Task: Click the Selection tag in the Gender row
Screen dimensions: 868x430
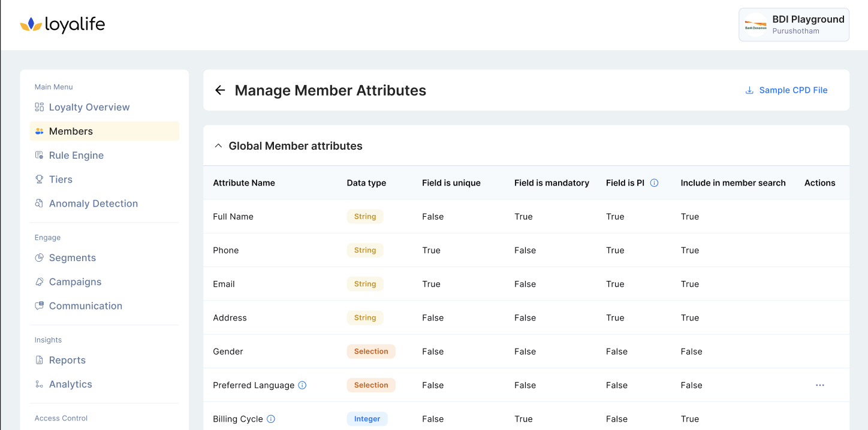Action: [x=371, y=352]
